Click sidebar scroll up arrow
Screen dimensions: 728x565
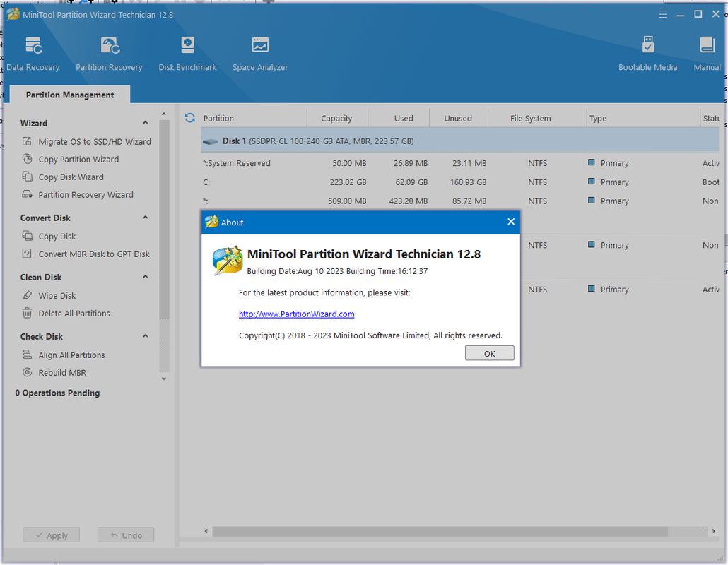point(164,114)
